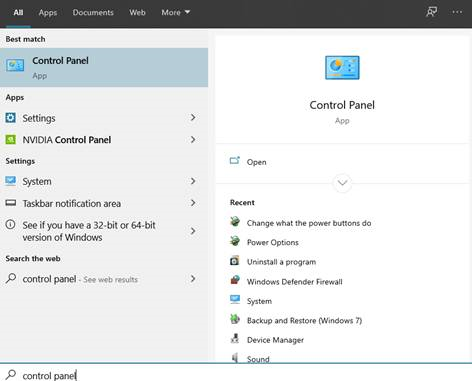Viewport: 472px width, 381px height.
Task: Click the Settings gear icon in Apps list
Action: [10, 118]
